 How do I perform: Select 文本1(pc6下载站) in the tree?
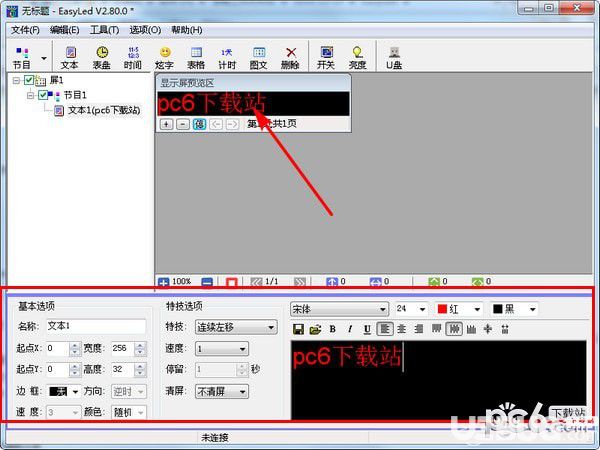104,111
